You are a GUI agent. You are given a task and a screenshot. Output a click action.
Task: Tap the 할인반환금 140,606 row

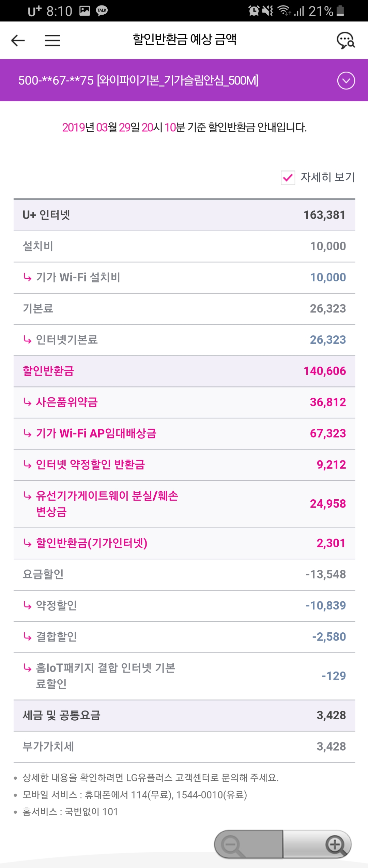pyautogui.click(x=184, y=371)
